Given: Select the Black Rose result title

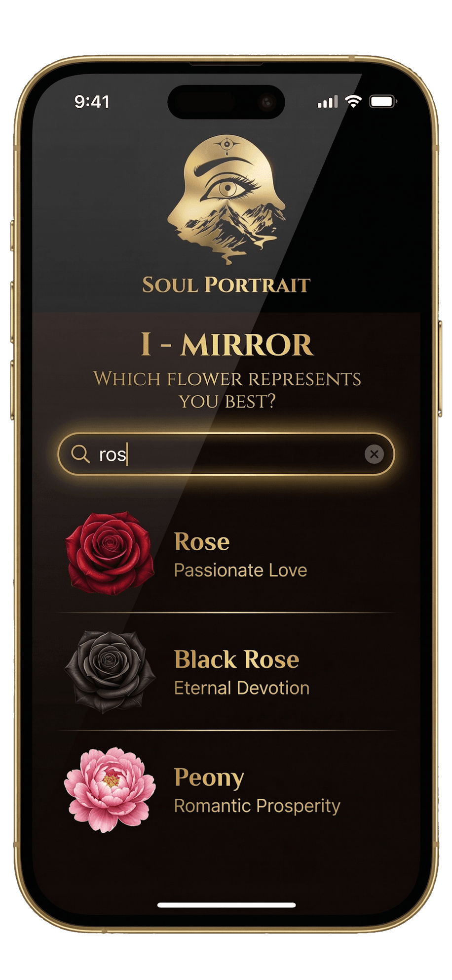Looking at the screenshot, I should click(x=237, y=659).
